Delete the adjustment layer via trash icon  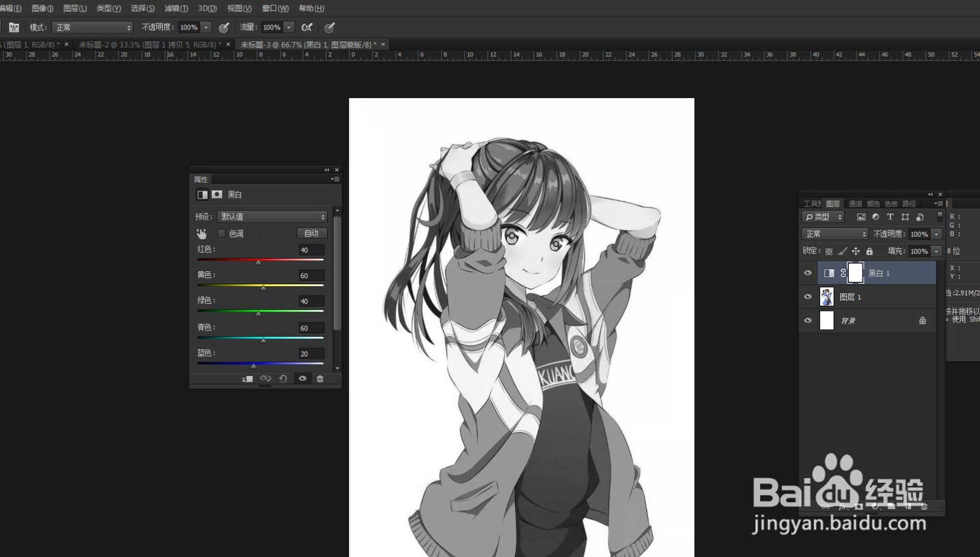tap(320, 379)
